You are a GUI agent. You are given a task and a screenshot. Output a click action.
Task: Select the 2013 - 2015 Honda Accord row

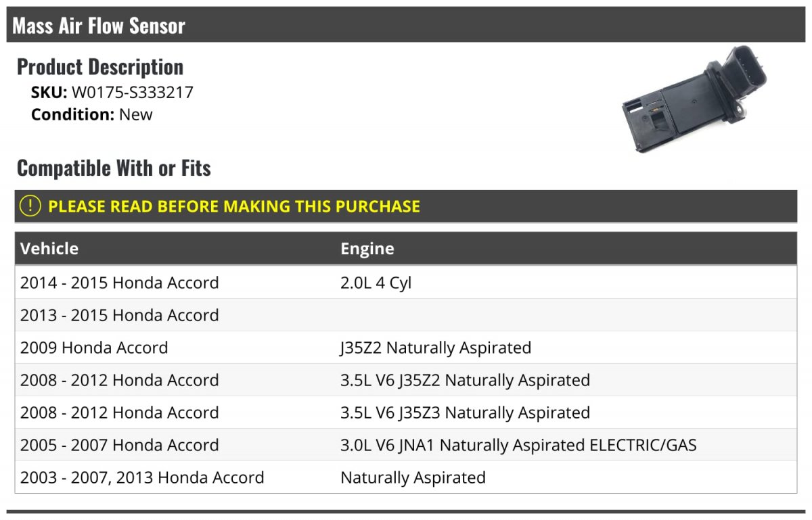406,315
